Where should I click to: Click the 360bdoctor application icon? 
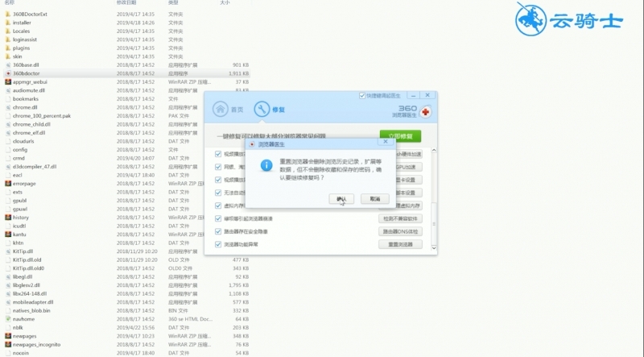click(x=8, y=73)
